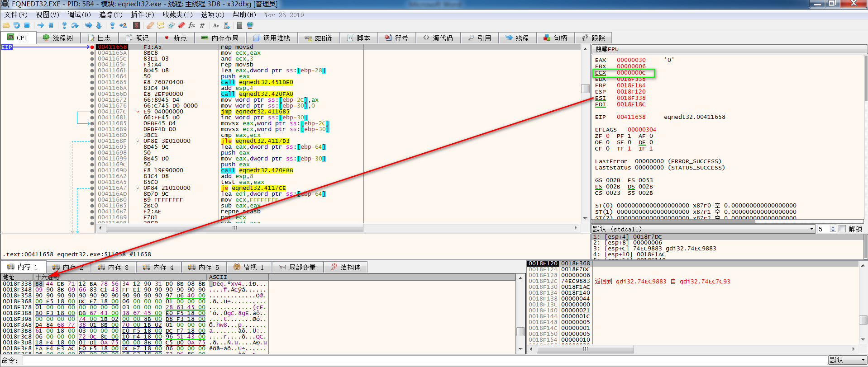Click the step into toolbar icon
Screen dimensions: 868x367
[x=64, y=25]
